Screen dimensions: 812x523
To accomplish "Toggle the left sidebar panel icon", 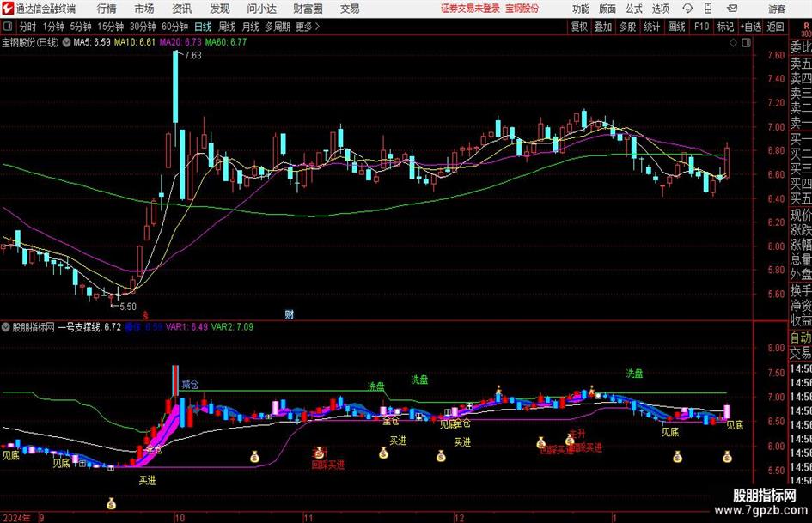I will click(x=8, y=27).
